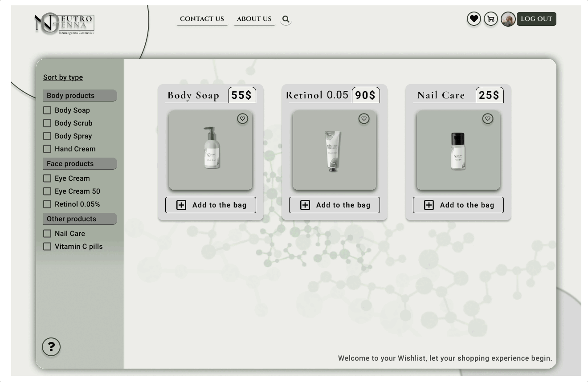Screen dimensions: 588x382
Task: Open the shopping cart icon
Action: 491,19
